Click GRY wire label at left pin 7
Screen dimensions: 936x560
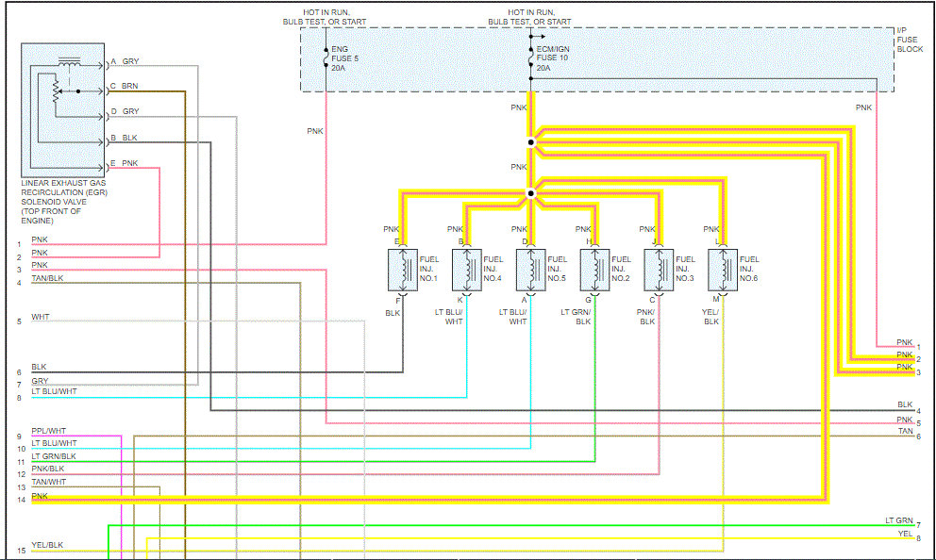coord(40,381)
